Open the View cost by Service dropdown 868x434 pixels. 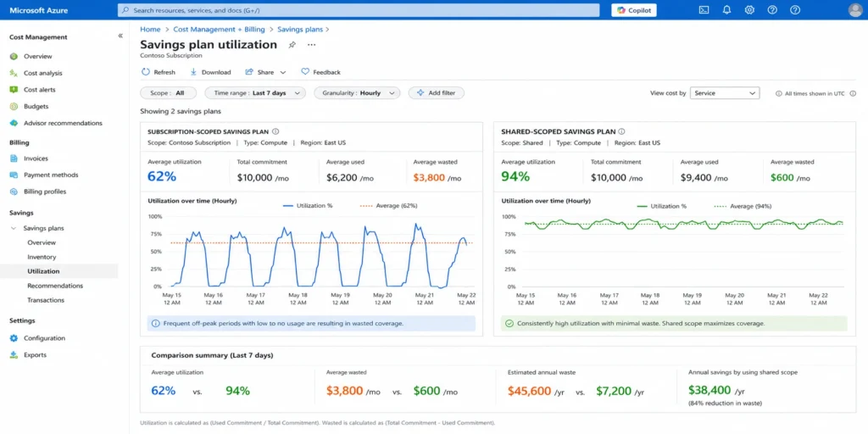(x=725, y=93)
